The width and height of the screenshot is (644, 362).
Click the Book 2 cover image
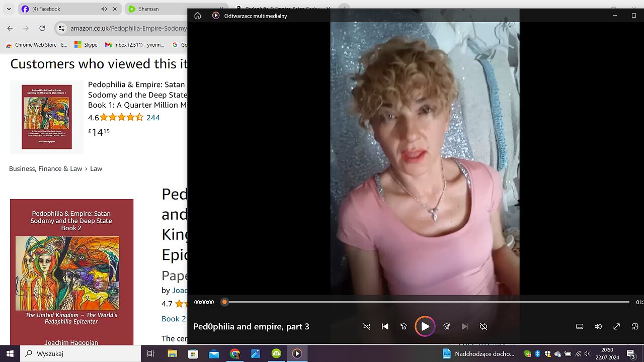(71, 272)
